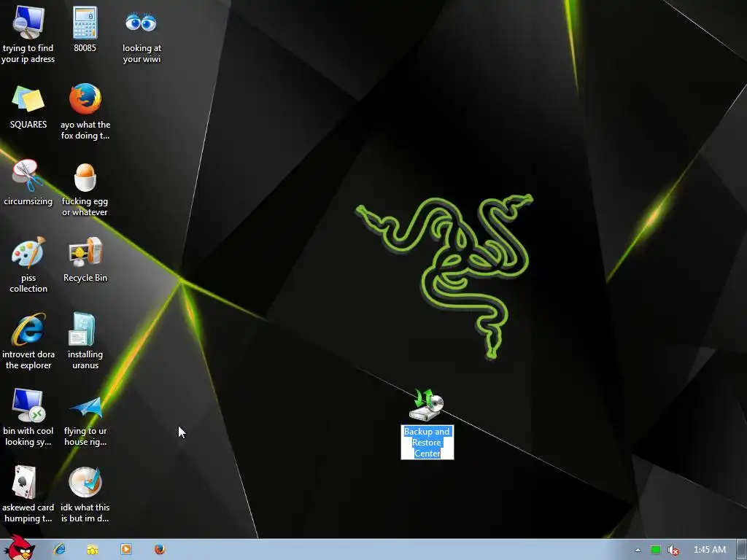Show hidden tray icons arrow

(x=638, y=550)
